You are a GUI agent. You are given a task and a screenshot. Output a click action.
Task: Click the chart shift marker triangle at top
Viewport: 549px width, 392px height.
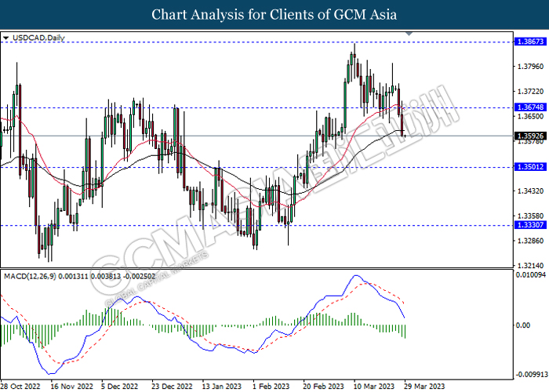pyautogui.click(x=409, y=34)
